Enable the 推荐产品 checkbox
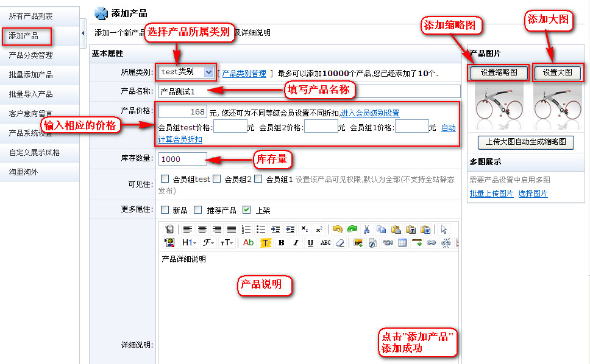The width and height of the screenshot is (590, 364). point(197,210)
